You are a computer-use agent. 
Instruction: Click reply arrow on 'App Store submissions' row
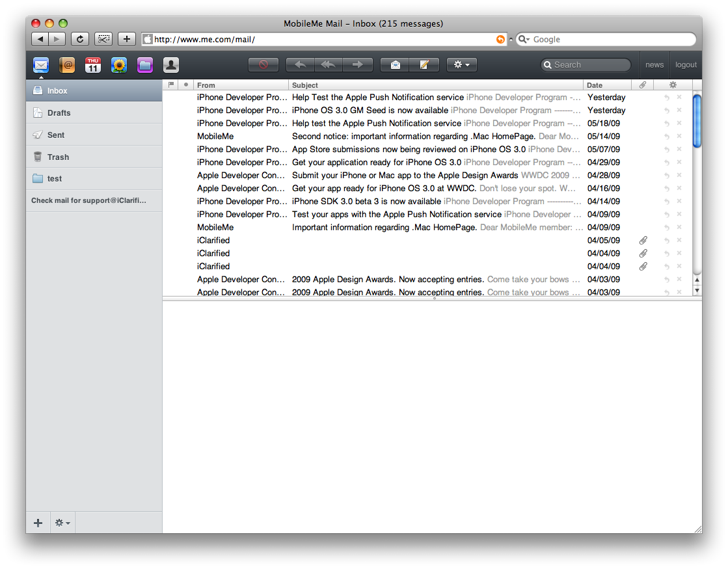coord(667,150)
